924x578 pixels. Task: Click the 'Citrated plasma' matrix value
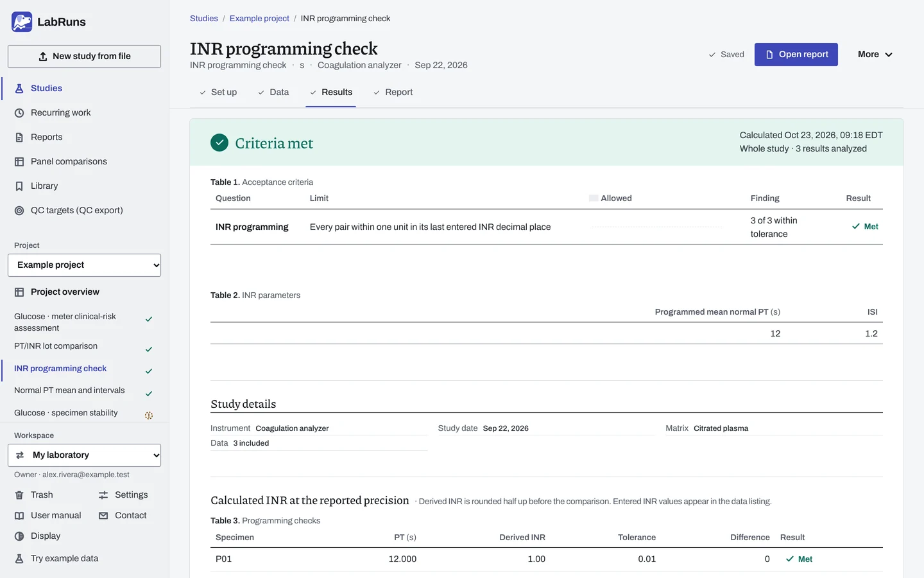click(721, 428)
